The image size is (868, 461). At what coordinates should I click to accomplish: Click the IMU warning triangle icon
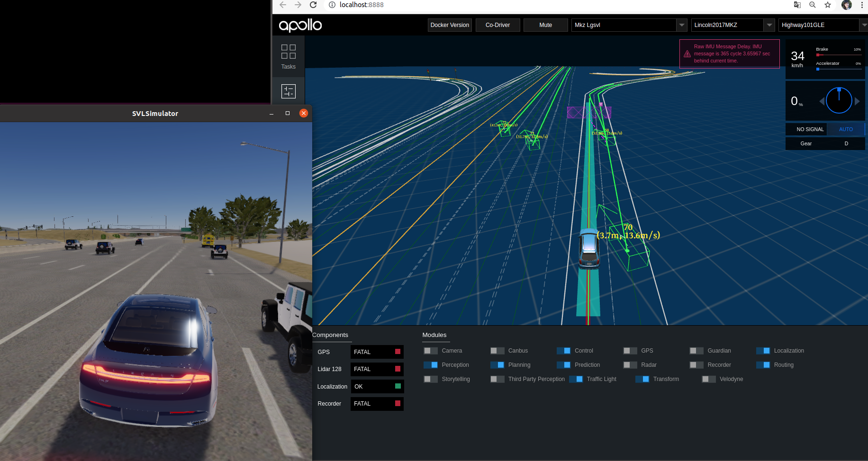pyautogui.click(x=687, y=54)
